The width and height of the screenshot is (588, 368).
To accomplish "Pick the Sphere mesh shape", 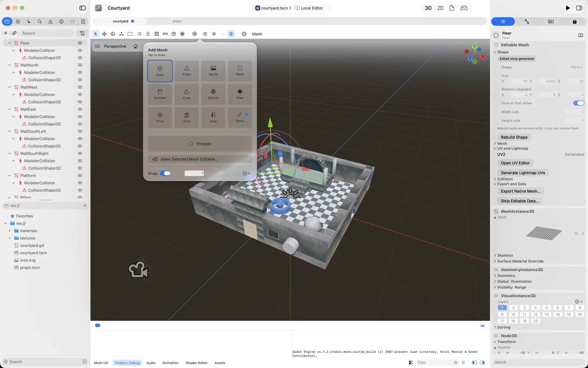I will tap(213, 94).
